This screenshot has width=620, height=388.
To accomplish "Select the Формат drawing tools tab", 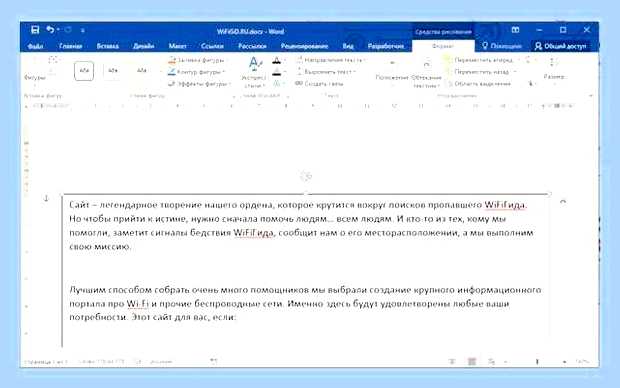I will [x=443, y=46].
